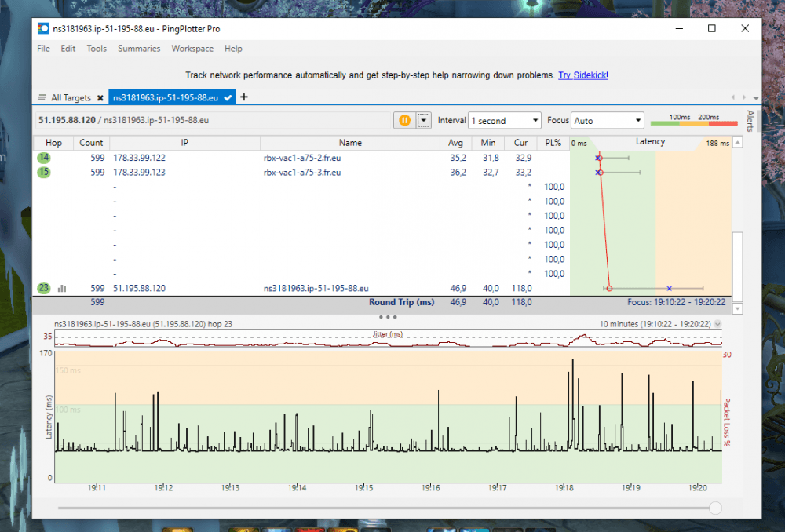Open the Alerts side panel
This screenshot has width=785, height=532.
[750, 122]
